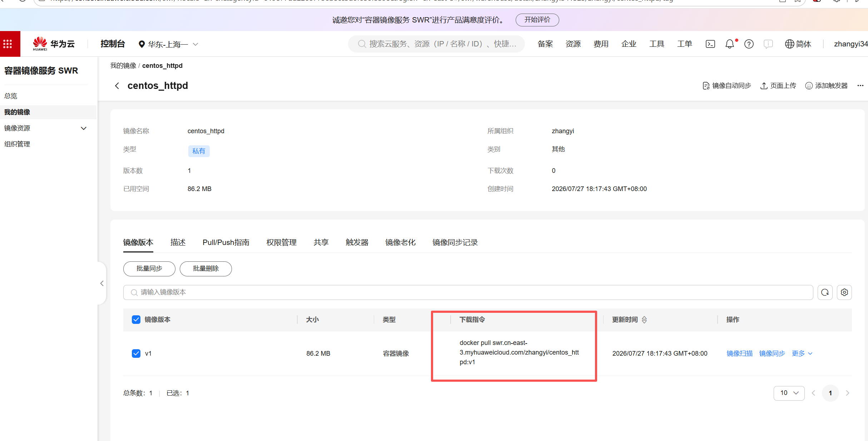The image size is (868, 441).
Task: Click the globe language icon
Action: pos(789,44)
